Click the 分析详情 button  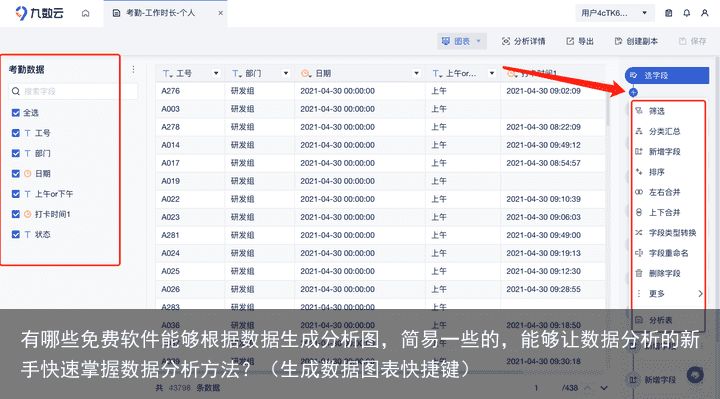click(x=523, y=41)
